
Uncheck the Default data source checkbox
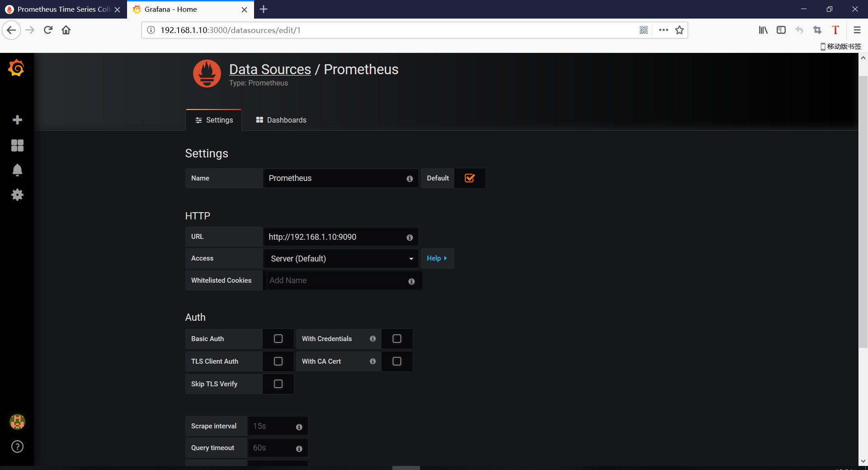click(470, 178)
